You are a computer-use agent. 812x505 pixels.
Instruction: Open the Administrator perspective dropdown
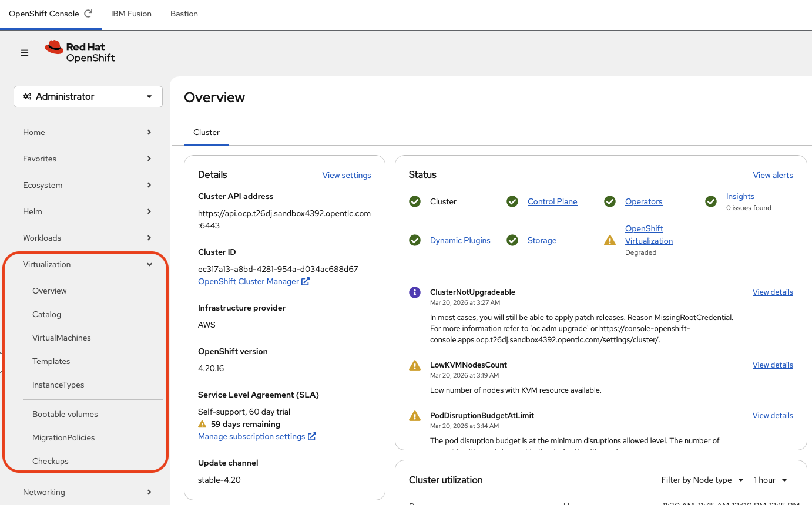(88, 96)
